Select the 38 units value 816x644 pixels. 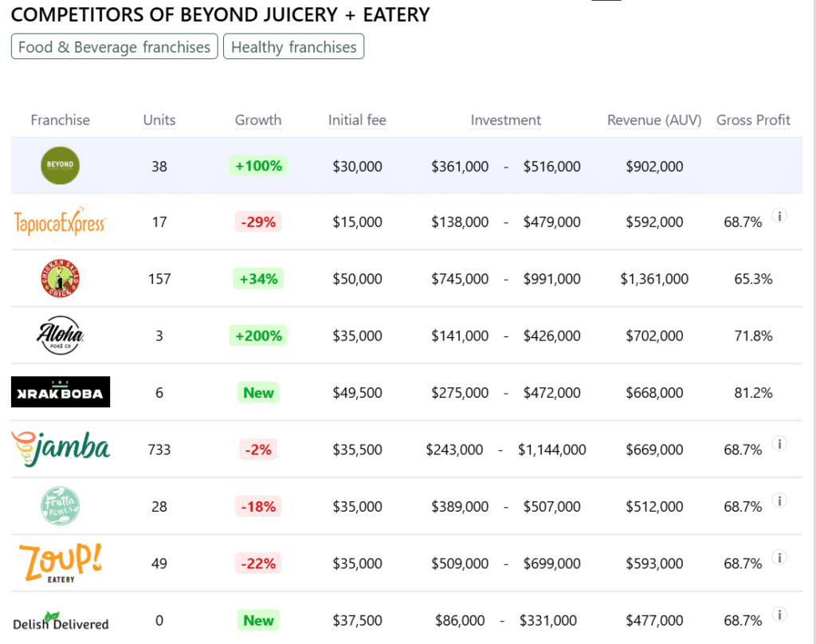159,167
